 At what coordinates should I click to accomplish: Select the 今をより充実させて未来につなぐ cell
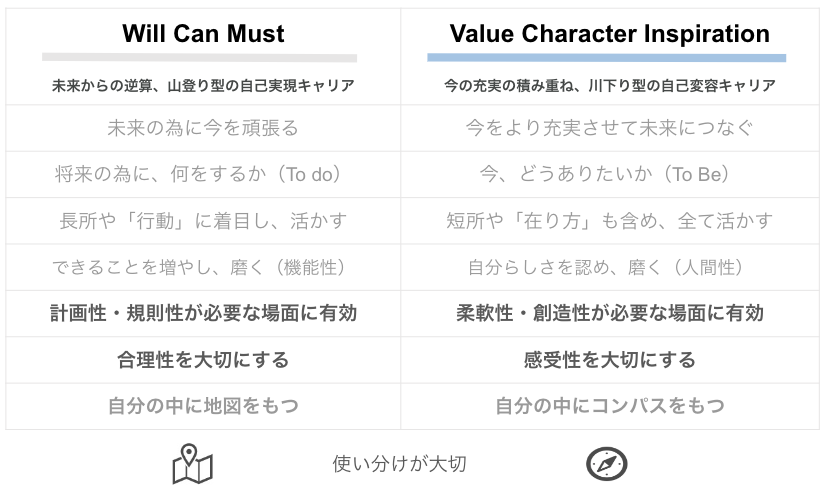click(x=609, y=128)
